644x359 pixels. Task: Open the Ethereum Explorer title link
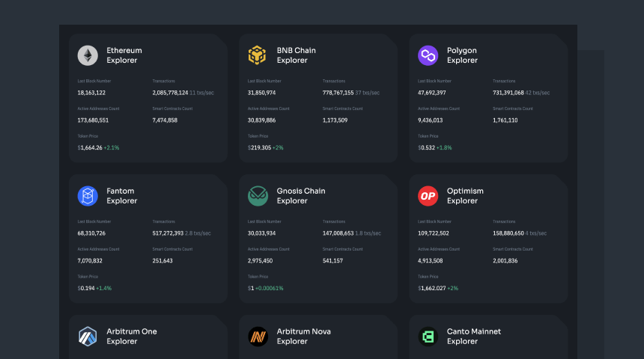tap(124, 55)
